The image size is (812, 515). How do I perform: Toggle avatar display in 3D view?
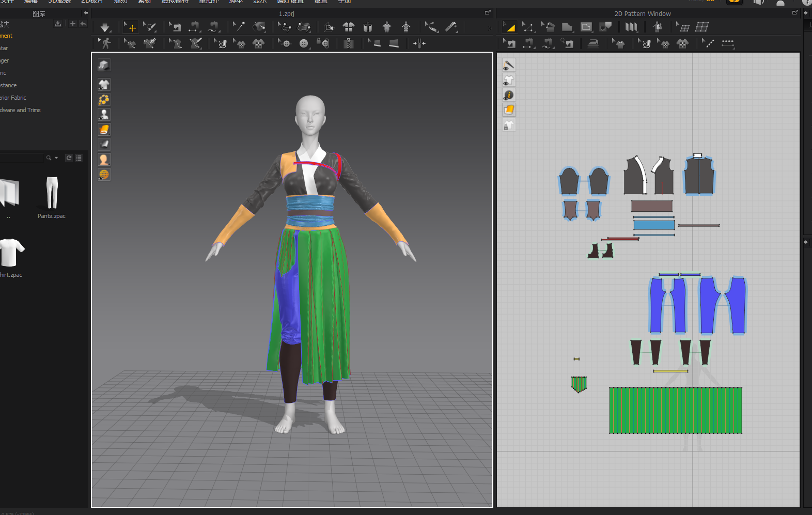coord(104,114)
